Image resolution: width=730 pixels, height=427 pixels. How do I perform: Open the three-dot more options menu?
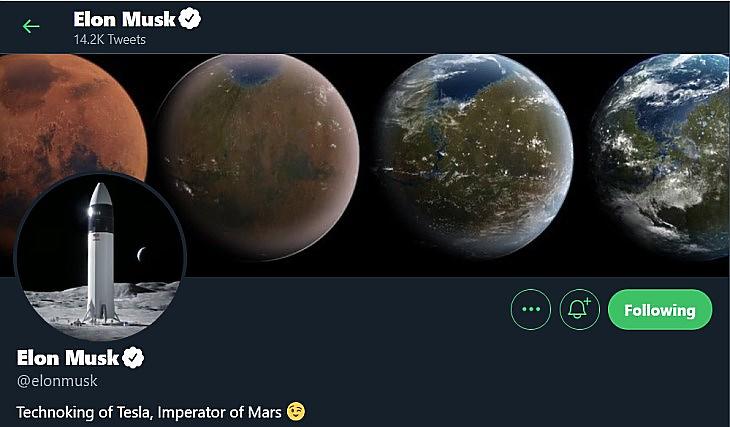click(531, 310)
